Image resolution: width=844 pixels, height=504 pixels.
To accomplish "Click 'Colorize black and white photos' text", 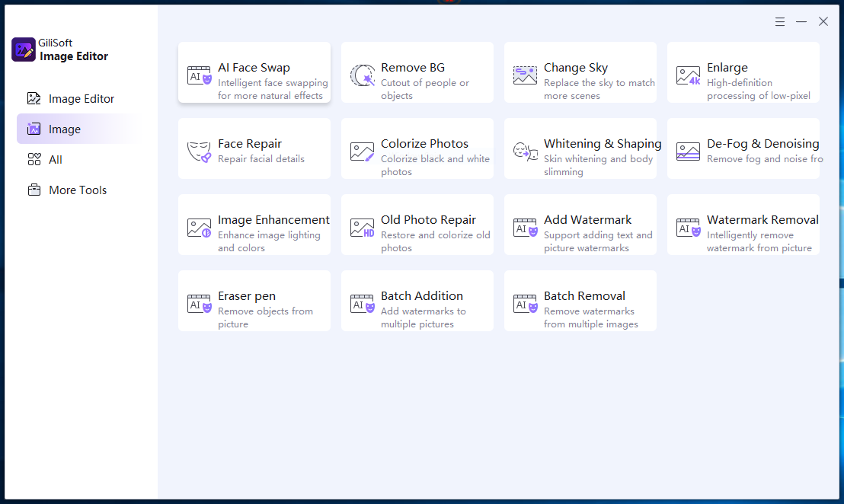I will pyautogui.click(x=435, y=166).
